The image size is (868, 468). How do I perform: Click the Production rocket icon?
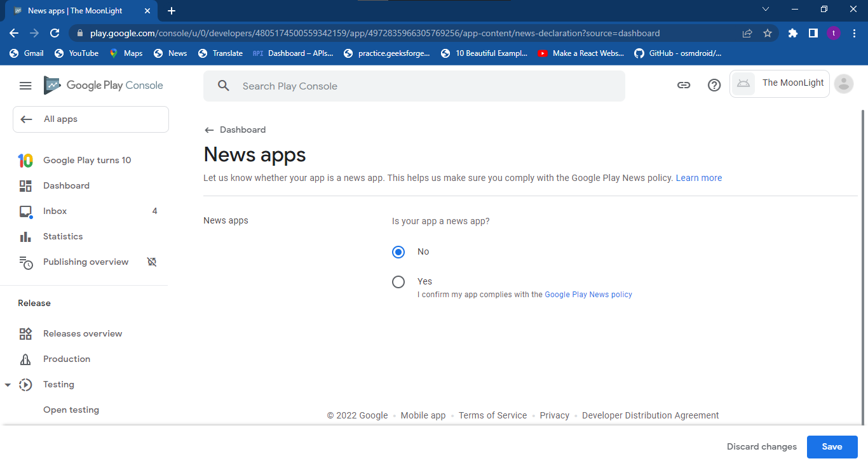(25, 359)
